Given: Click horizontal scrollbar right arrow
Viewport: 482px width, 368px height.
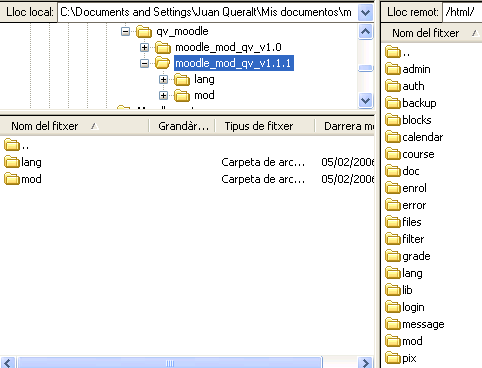Looking at the screenshot, I should point(365,362).
